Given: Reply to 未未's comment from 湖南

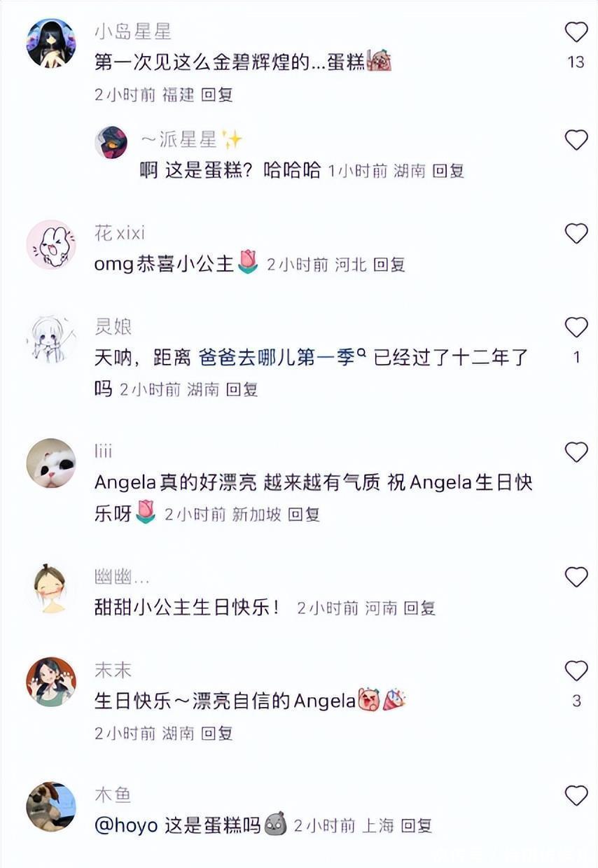Looking at the screenshot, I should pyautogui.click(x=217, y=733).
